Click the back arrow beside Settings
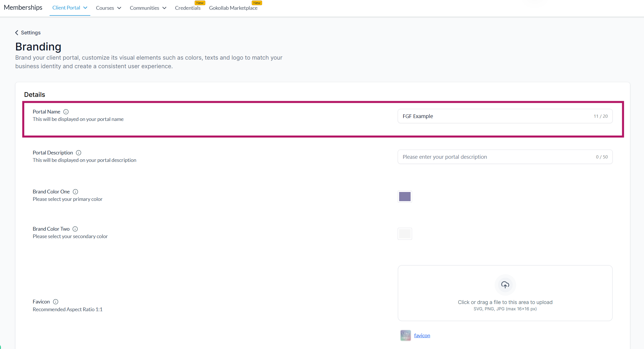This screenshot has height=349, width=644. point(17,33)
